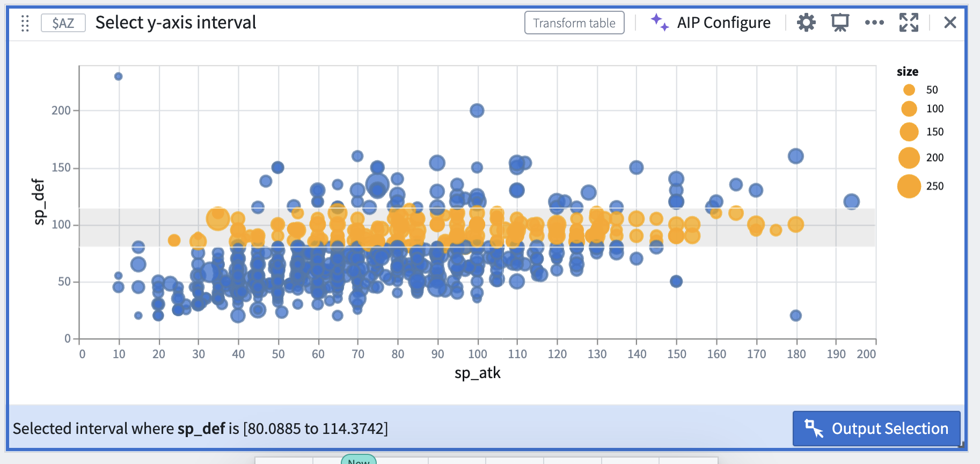The height and width of the screenshot is (464, 980).
Task: Click the Output Selection cursor icon
Action: coord(814,428)
